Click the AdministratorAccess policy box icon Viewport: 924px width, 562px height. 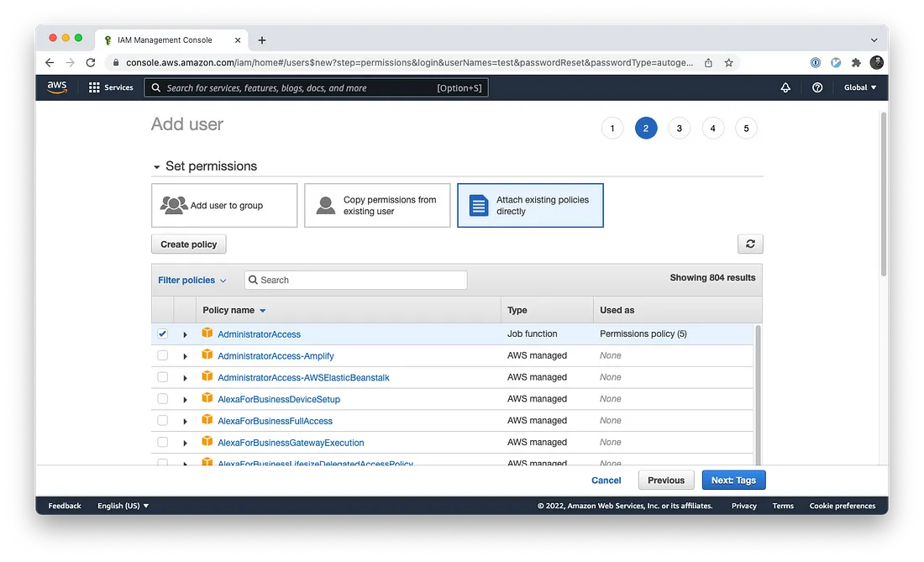tap(207, 333)
